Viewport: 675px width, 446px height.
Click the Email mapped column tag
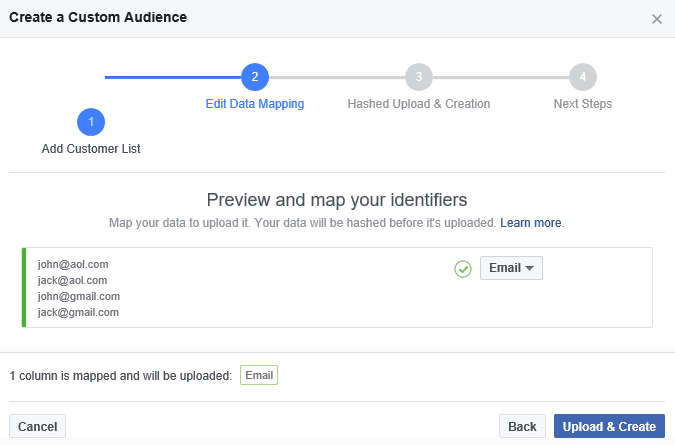pyautogui.click(x=258, y=376)
